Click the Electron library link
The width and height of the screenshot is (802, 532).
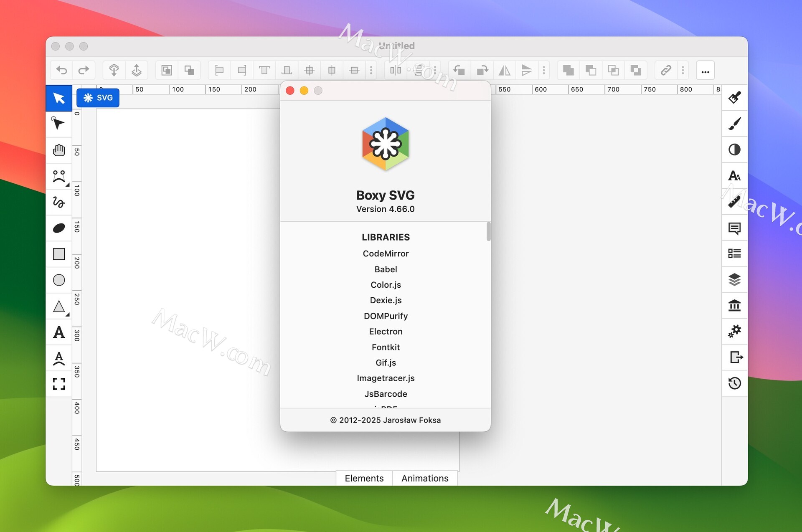pos(386,332)
